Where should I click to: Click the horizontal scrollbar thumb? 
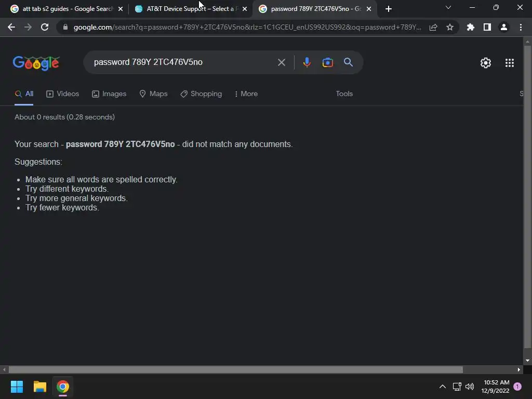click(x=235, y=369)
